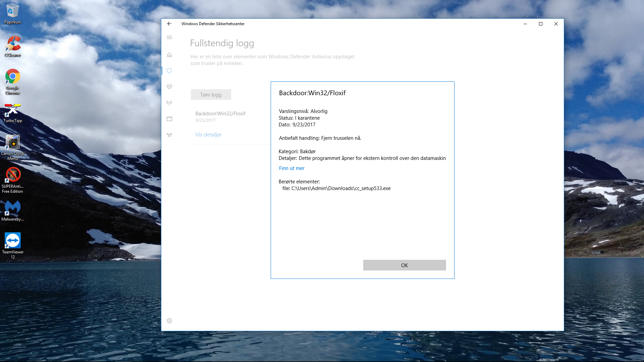Click the back arrow in Windows Defender
Screen dimensions: 644x362
point(169,24)
